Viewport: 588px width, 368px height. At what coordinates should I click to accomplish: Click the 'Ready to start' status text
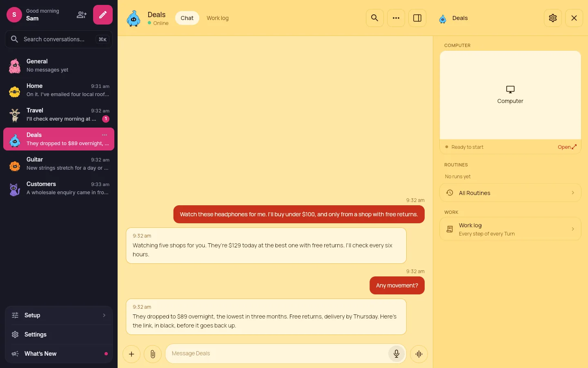pos(467,147)
